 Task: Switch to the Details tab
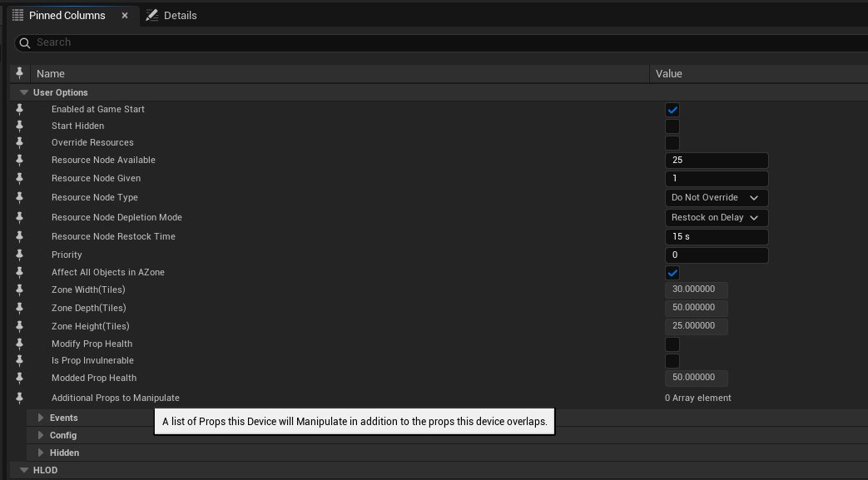pyautogui.click(x=171, y=16)
